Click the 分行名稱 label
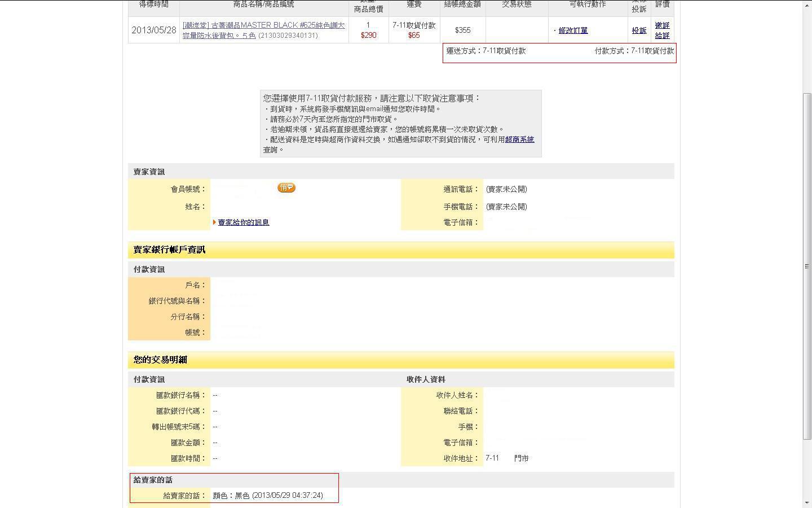This screenshot has width=812, height=508. coord(188,317)
